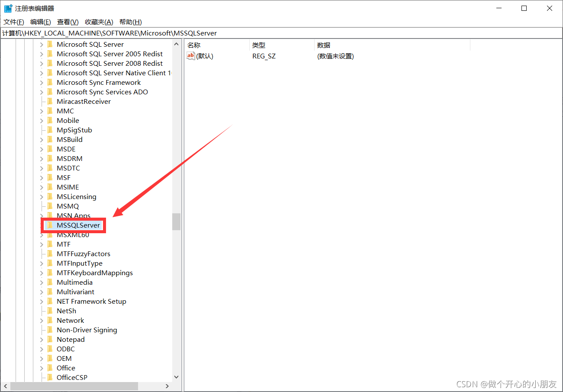The height and width of the screenshot is (392, 563).
Task: Expand the Microsoft SQL Server key
Action: tap(42, 45)
